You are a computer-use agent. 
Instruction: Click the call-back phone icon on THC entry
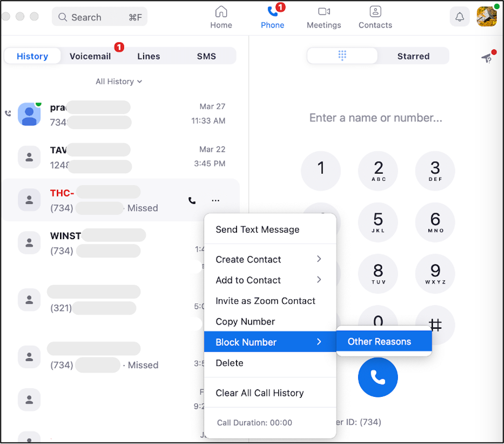[x=192, y=201]
